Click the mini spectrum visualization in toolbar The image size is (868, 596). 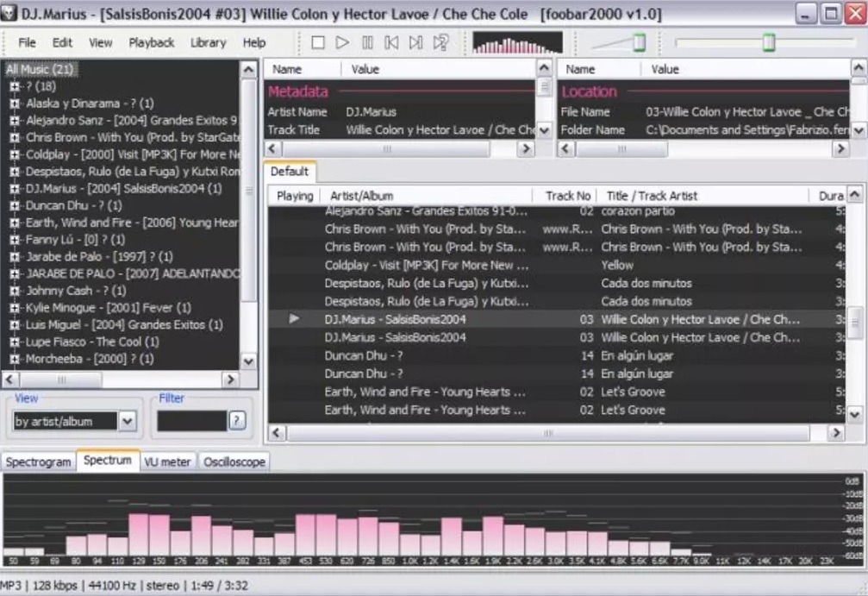pyautogui.click(x=517, y=42)
